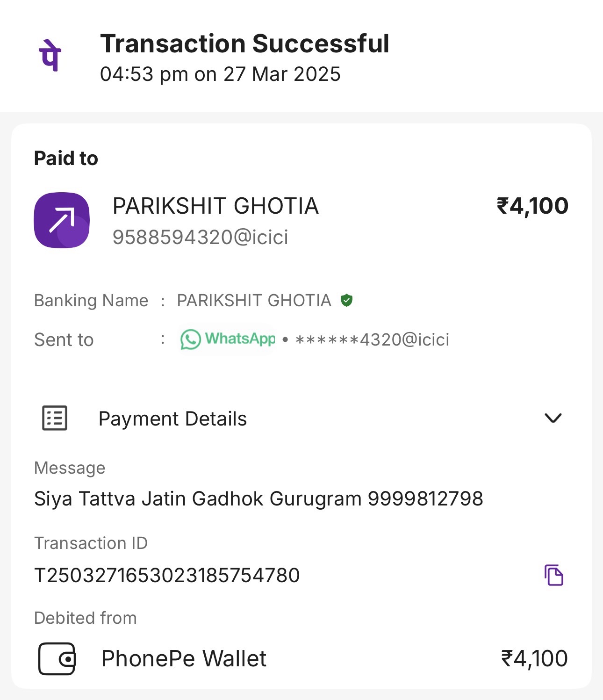Tap the recipient name PARIKSHIT GHOTIA
The width and height of the screenshot is (603, 700).
[215, 206]
